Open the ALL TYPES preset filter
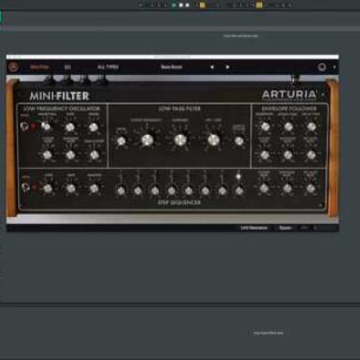 tap(108, 67)
